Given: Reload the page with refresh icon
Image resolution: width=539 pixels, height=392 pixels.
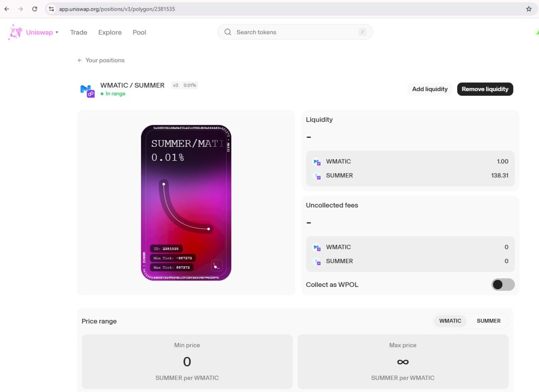Looking at the screenshot, I should [x=35, y=9].
